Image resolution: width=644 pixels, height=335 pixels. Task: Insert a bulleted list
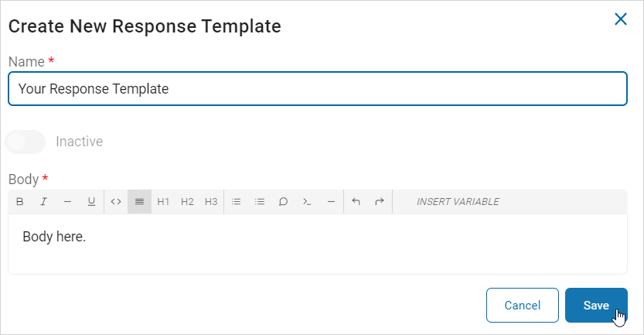[x=237, y=202]
